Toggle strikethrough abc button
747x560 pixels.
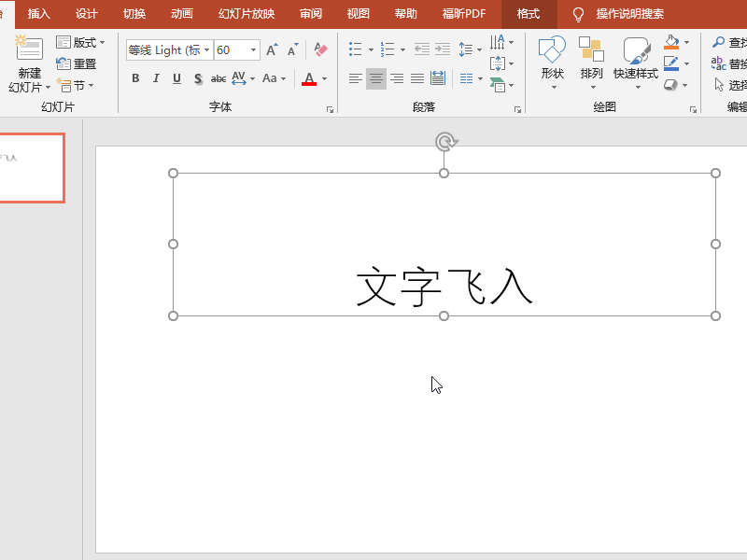pos(218,78)
